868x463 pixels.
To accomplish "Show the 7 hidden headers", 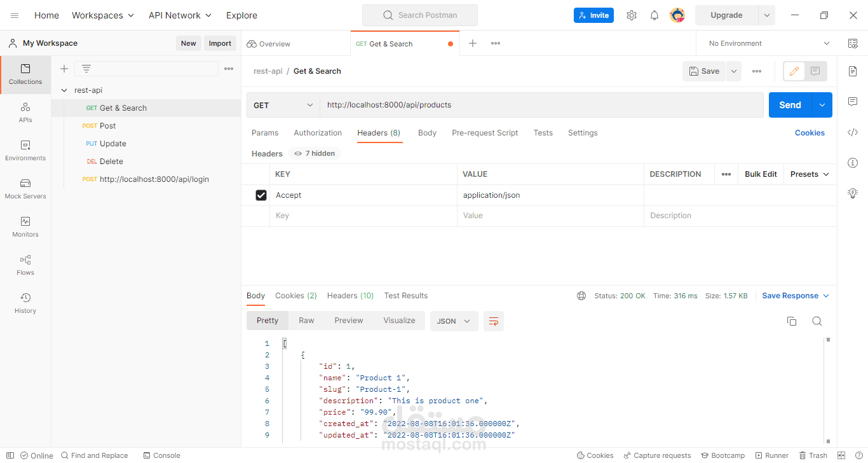I will coord(315,153).
